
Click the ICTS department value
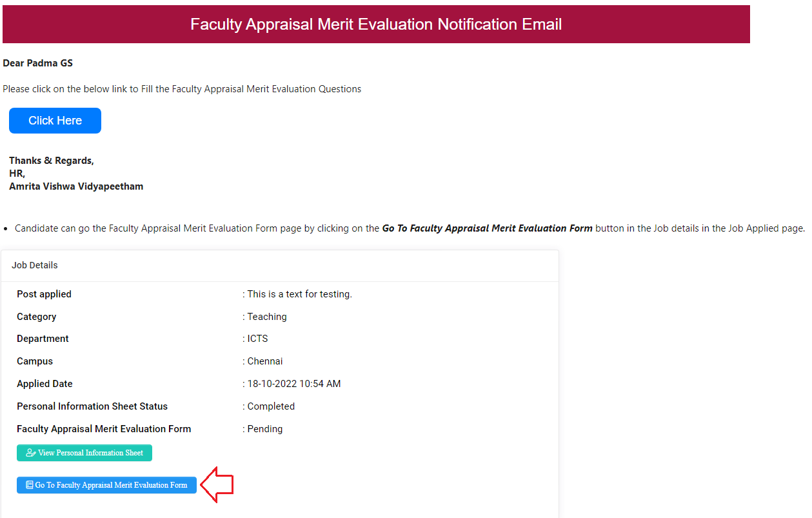[x=257, y=339]
